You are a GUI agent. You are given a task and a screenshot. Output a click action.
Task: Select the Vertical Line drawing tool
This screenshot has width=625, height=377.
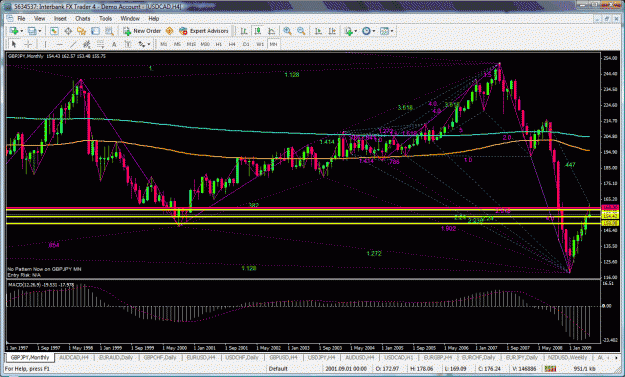[x=45, y=44]
